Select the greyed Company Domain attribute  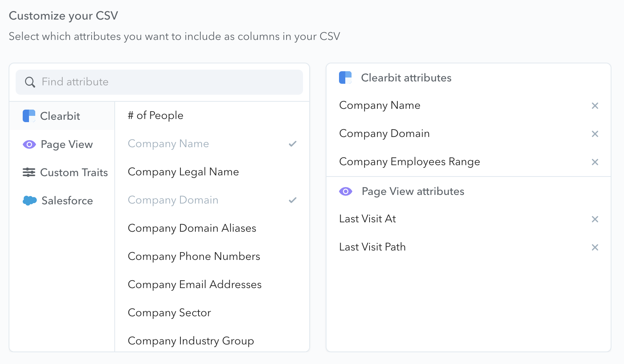(x=212, y=200)
